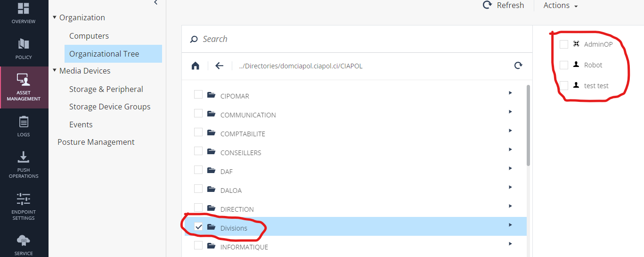Click the directory path breadcrumb text
This screenshot has height=257, width=644.
click(x=301, y=66)
